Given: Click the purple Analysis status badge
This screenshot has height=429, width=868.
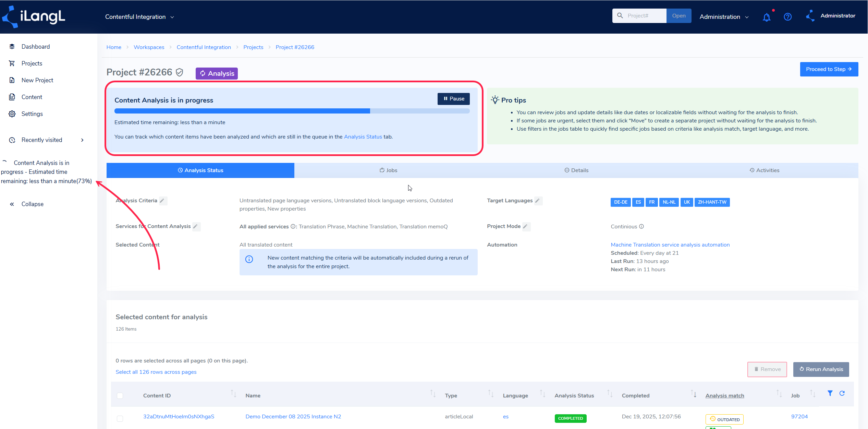Looking at the screenshot, I should [x=217, y=73].
